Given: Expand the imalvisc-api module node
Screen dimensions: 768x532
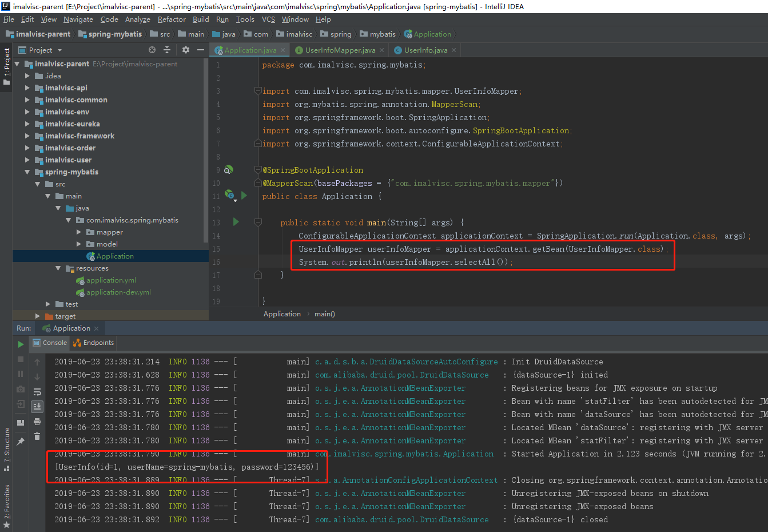Looking at the screenshot, I should tap(27, 88).
